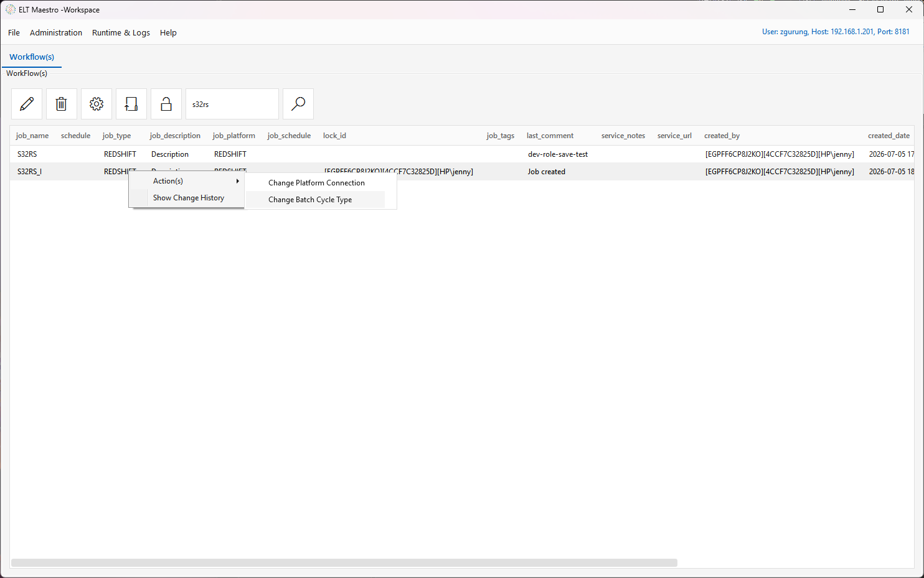Screen dimensions: 924x578
Task: Sort by the job_platform column header
Action: click(234, 136)
